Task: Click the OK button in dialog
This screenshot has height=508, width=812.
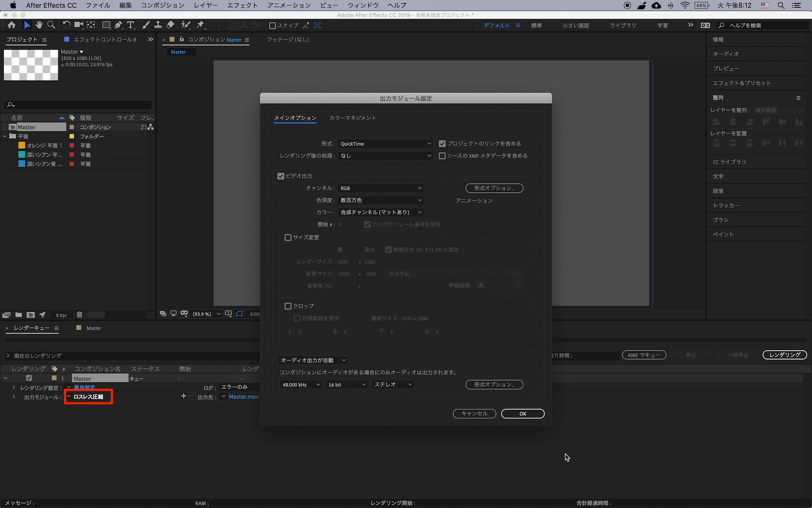Action: click(x=523, y=414)
